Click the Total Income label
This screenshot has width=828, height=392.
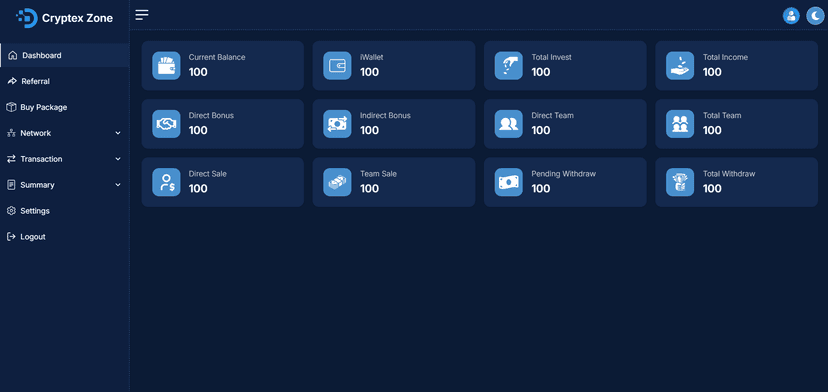(x=725, y=57)
